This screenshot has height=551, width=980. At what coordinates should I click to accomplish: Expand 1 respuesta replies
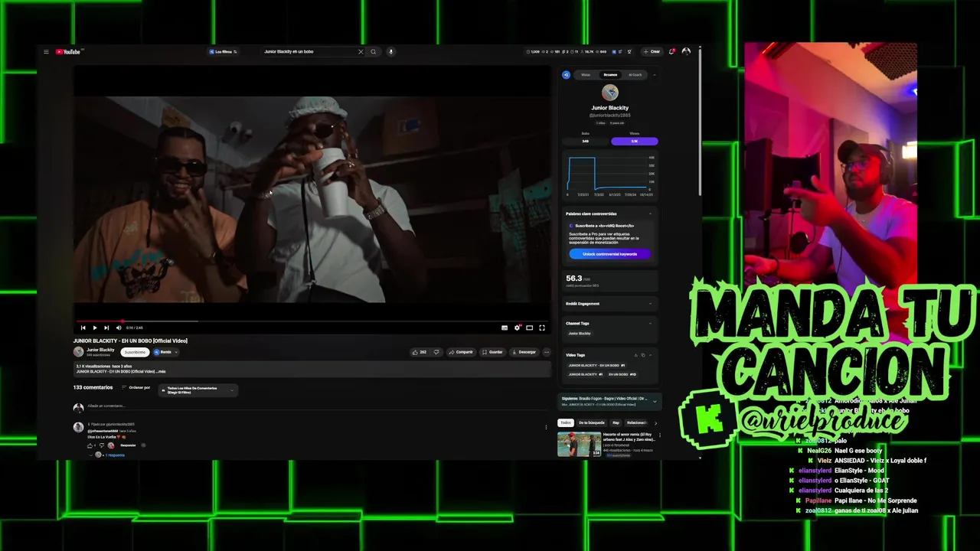point(114,455)
